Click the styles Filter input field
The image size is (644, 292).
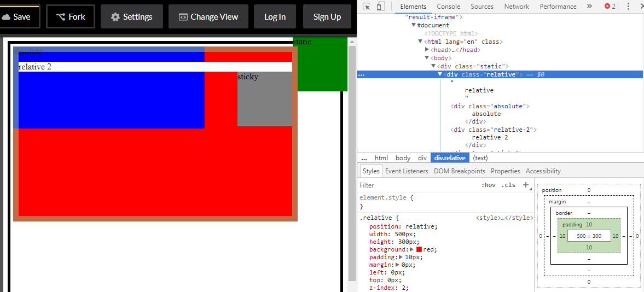tap(416, 185)
